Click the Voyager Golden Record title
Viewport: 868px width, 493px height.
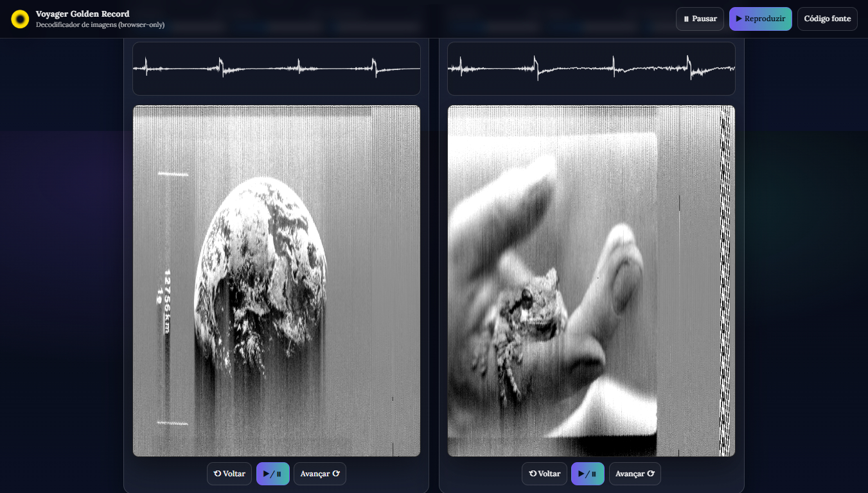tap(82, 14)
